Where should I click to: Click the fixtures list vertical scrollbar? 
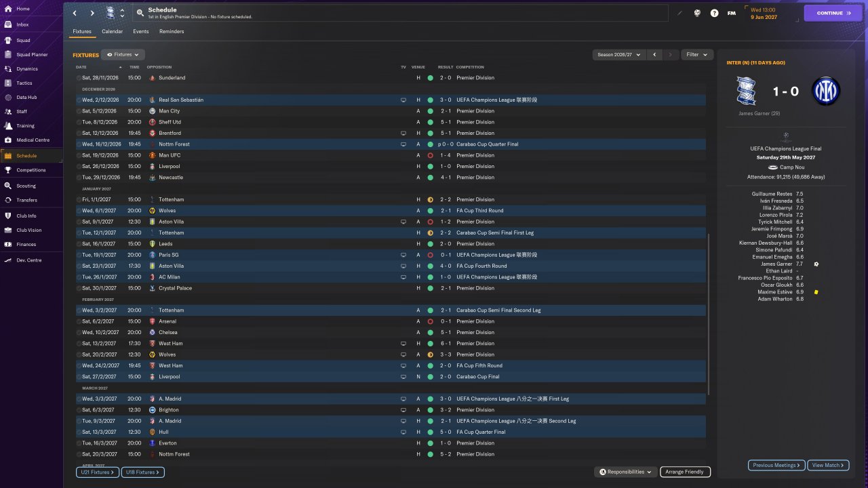pyautogui.click(x=709, y=315)
